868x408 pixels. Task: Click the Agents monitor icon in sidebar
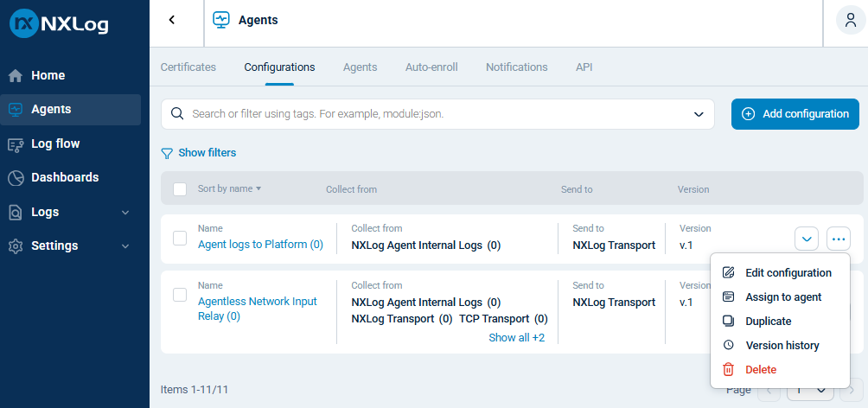[16, 110]
